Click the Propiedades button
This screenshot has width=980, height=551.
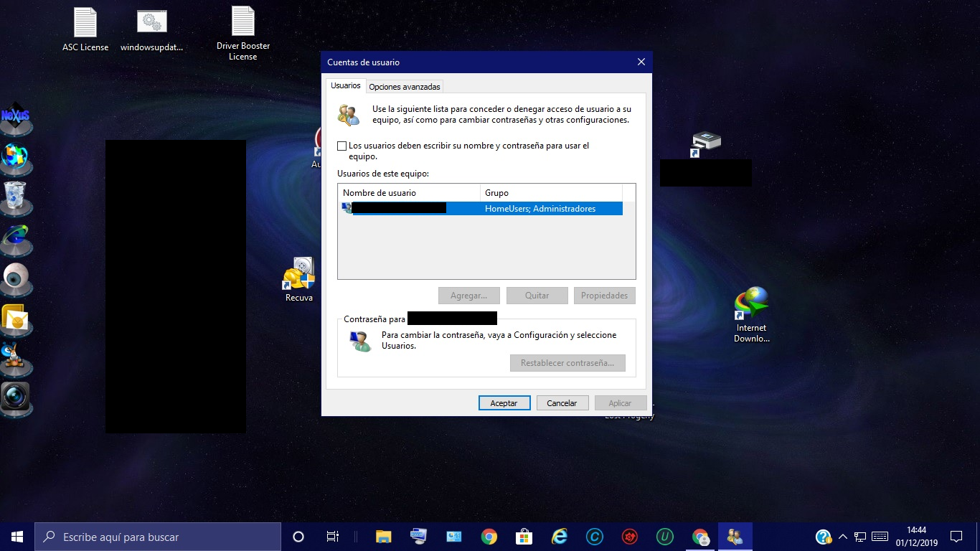(605, 296)
